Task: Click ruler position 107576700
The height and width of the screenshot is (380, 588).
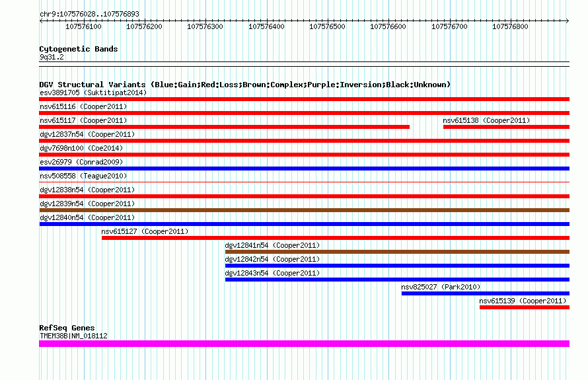Action: (449, 26)
